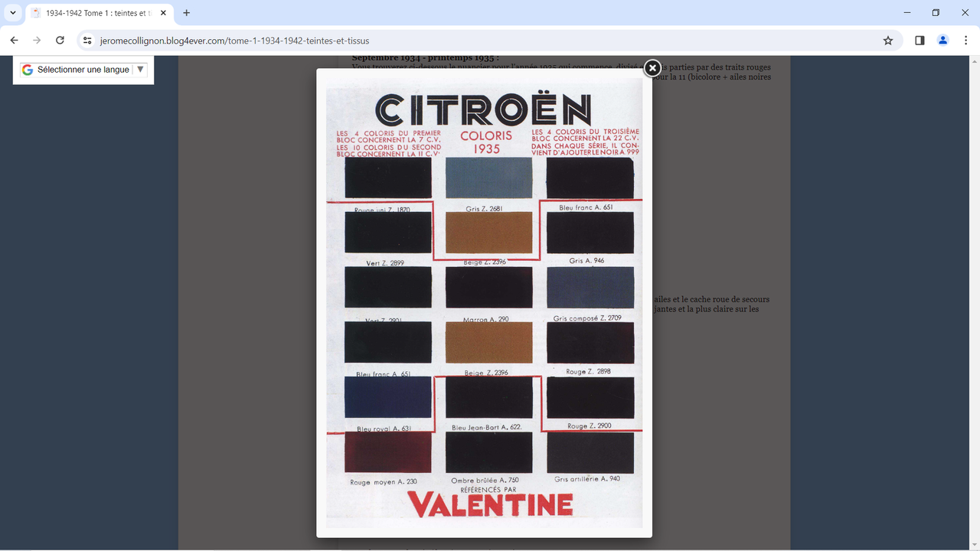The width and height of the screenshot is (980, 551).
Task: Open the browser side panel
Action: [x=920, y=41]
